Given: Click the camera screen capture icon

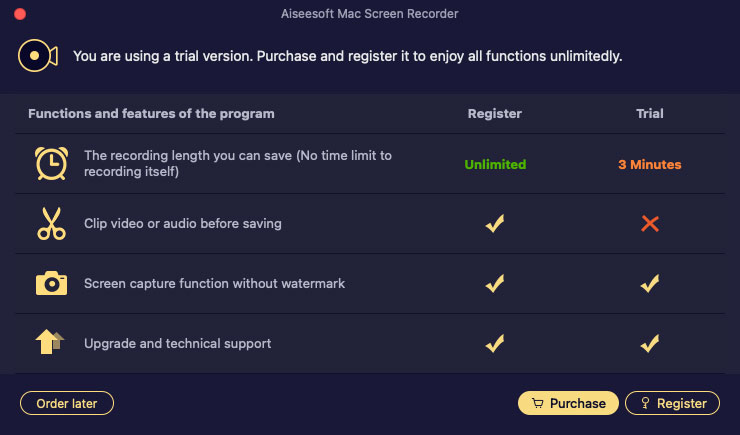Looking at the screenshot, I should pos(50,284).
